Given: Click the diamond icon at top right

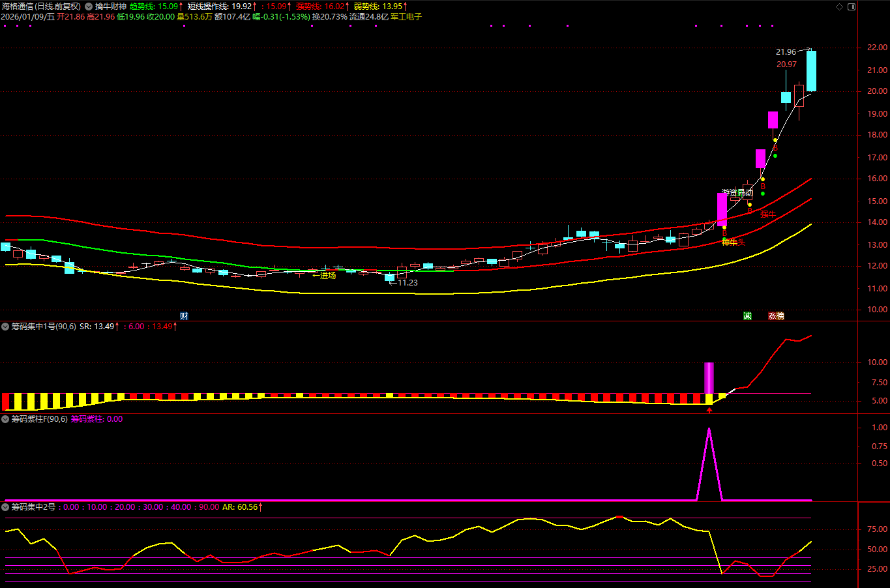Looking at the screenshot, I should pos(840,7).
